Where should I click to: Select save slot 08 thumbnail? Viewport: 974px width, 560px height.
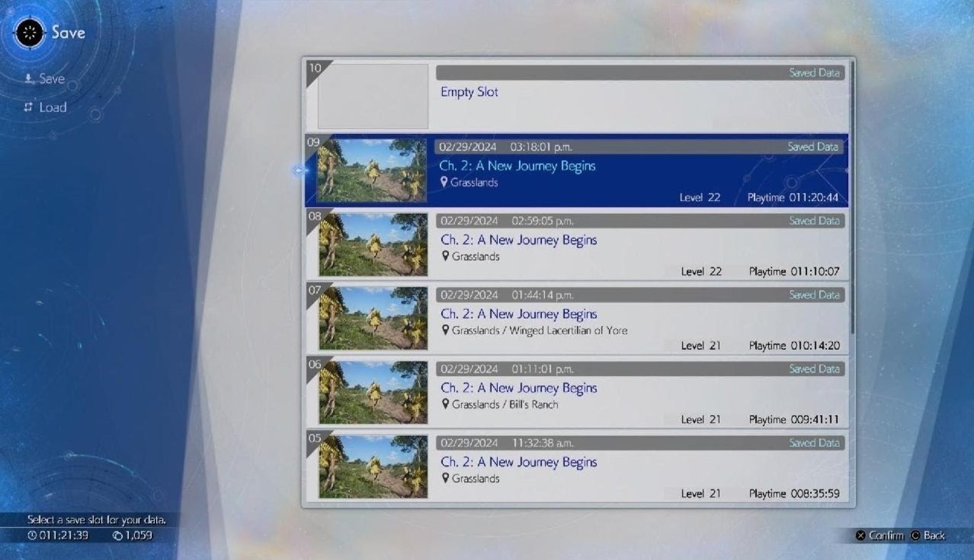(373, 244)
